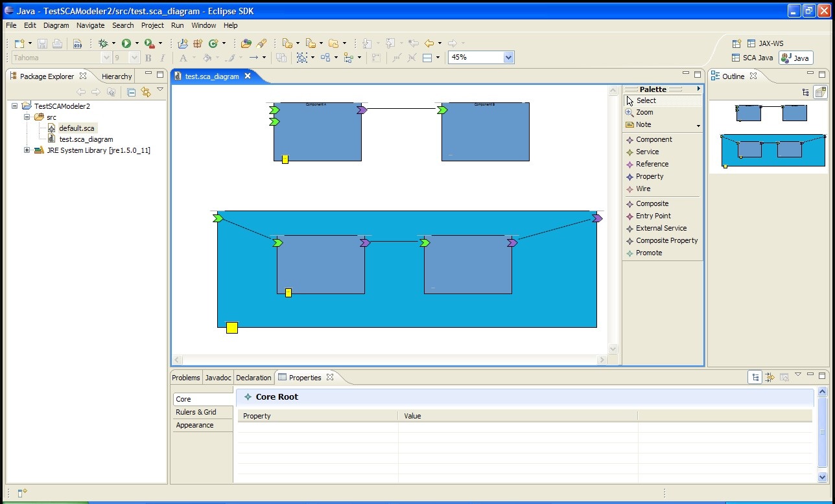Switch to the Javadoc tab
Image resolution: width=835 pixels, height=504 pixels.
(218, 378)
